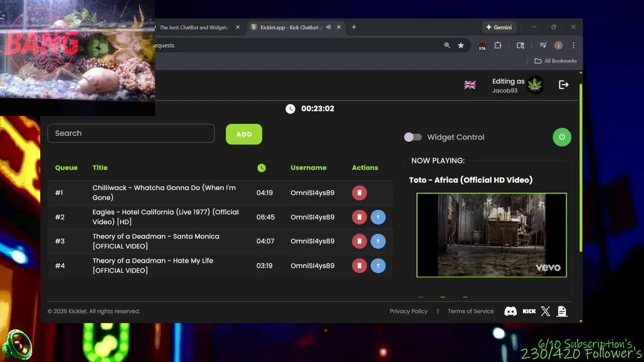The image size is (644, 362).
Task: Click the Username column header
Action: click(x=308, y=167)
